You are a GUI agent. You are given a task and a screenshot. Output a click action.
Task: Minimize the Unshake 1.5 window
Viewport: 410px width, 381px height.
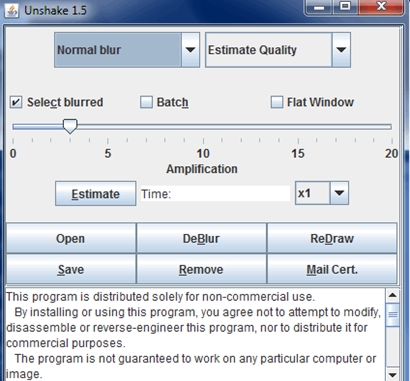click(x=319, y=7)
